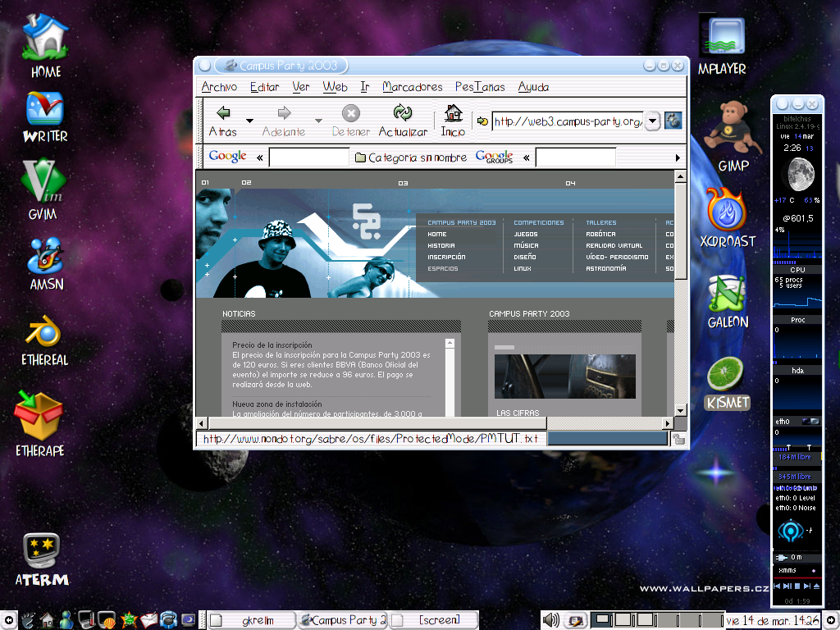This screenshot has width=840, height=630.
Task: Click in the URL address field
Action: [568, 121]
